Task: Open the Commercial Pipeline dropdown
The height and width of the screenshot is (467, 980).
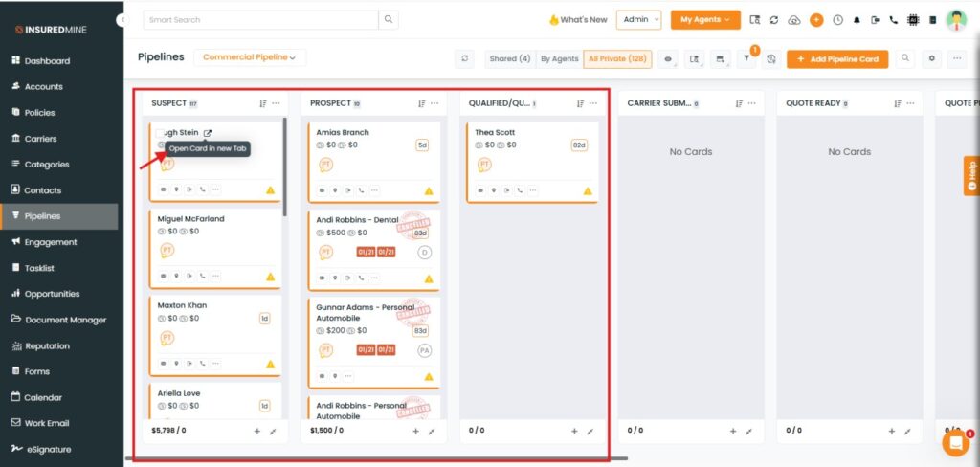Action: pyautogui.click(x=249, y=57)
